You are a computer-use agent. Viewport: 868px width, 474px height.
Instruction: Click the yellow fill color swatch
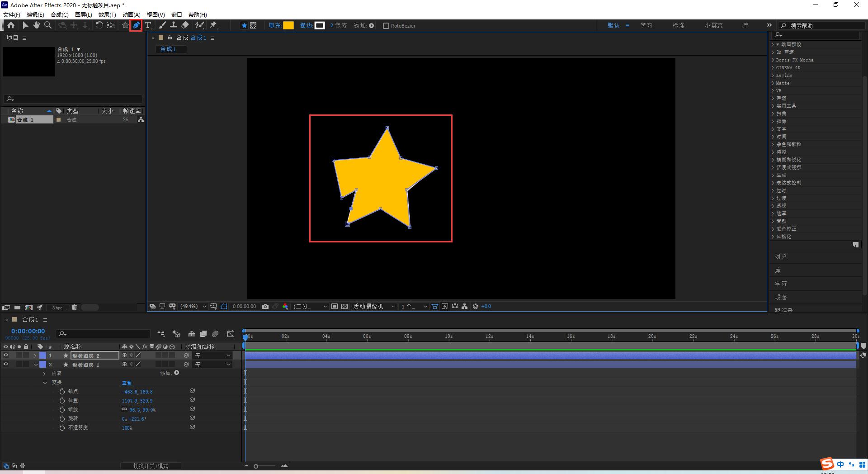(288, 26)
